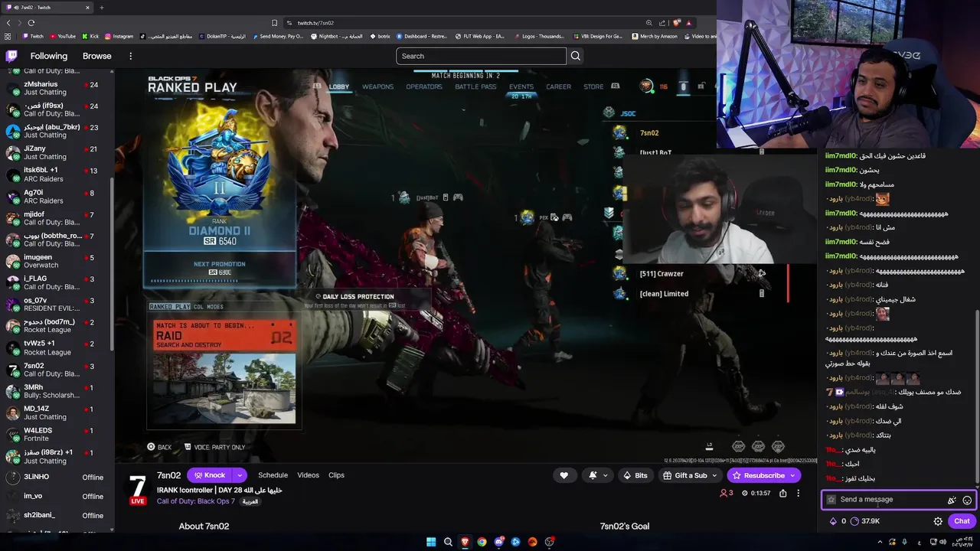Open the Following page
Viewport: 980px width, 551px height.
pos(49,56)
